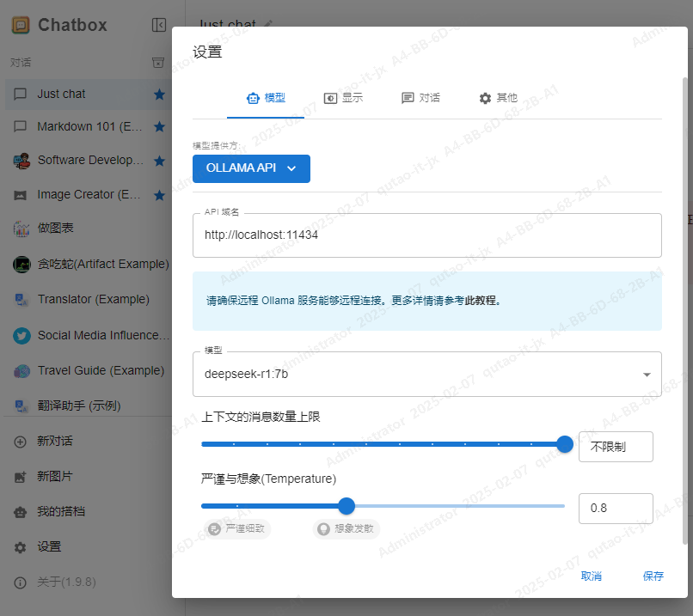This screenshot has height=616, width=693.
Task: Select the 严谨细致 preset chip
Action: click(x=237, y=529)
